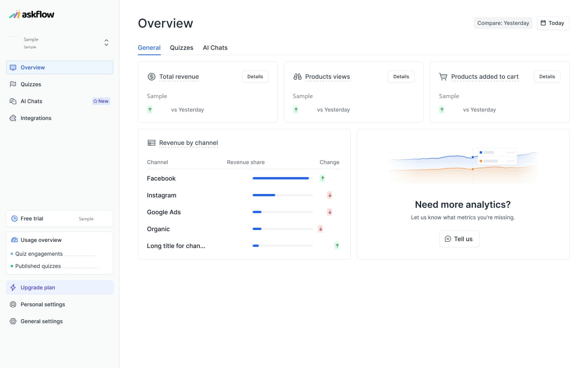Click the Quizzes flag icon

13,84
